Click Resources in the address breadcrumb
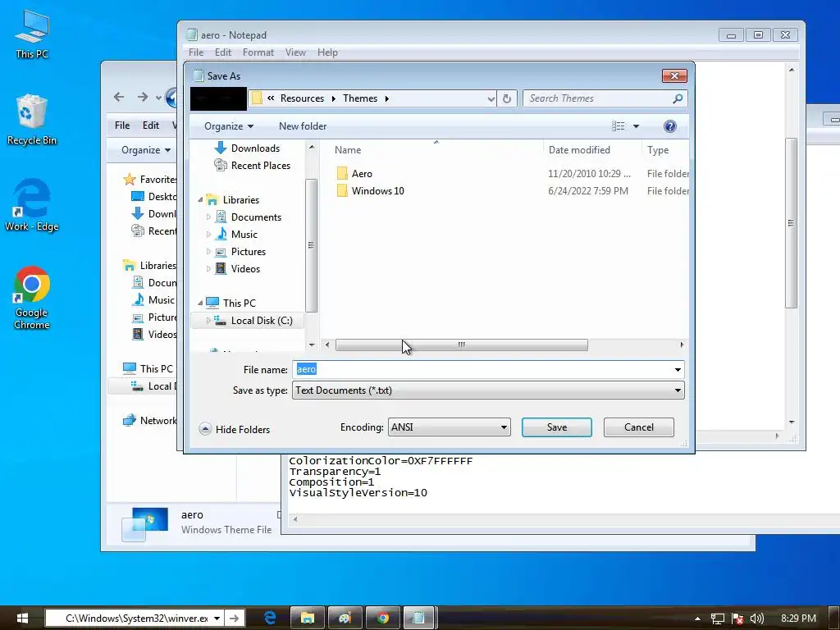This screenshot has height=630, width=840. pyautogui.click(x=302, y=98)
